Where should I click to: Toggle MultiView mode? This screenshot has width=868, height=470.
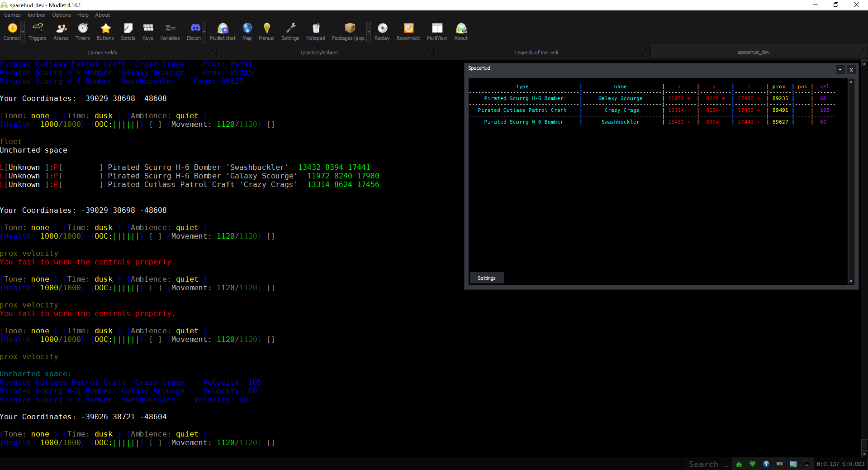[x=436, y=31]
